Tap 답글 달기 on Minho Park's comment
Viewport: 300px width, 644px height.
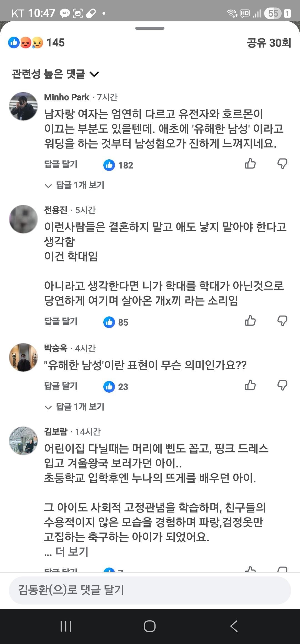click(x=61, y=164)
